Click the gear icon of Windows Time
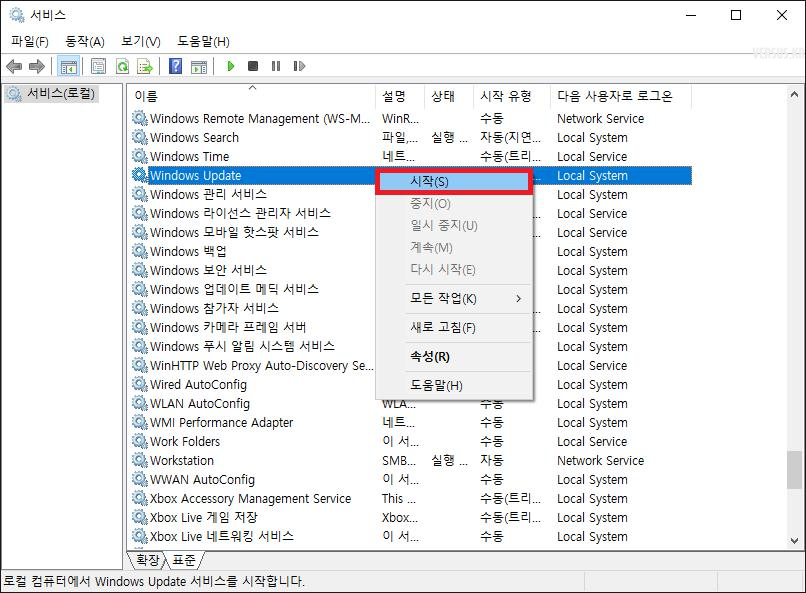Screen dimensions: 806x593 point(139,156)
